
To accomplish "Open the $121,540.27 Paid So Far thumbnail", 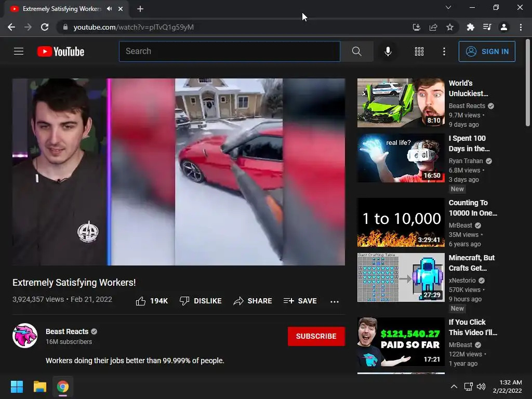I will [401, 342].
